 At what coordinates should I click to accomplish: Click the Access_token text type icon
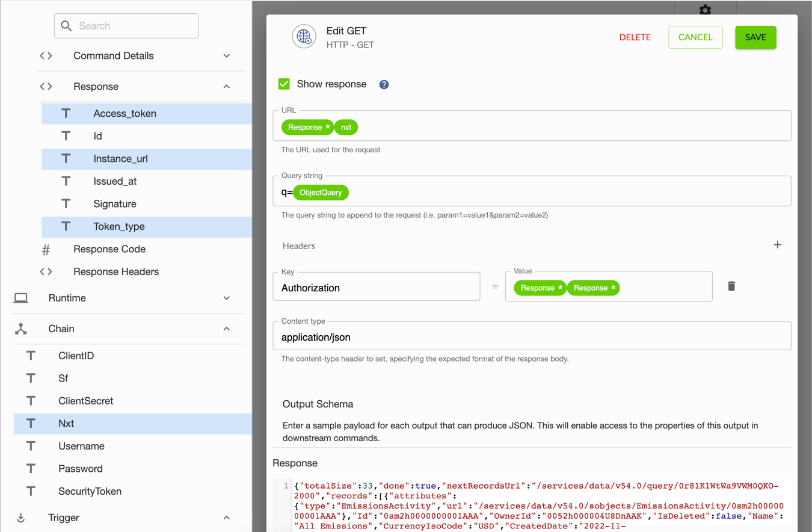coord(66,113)
